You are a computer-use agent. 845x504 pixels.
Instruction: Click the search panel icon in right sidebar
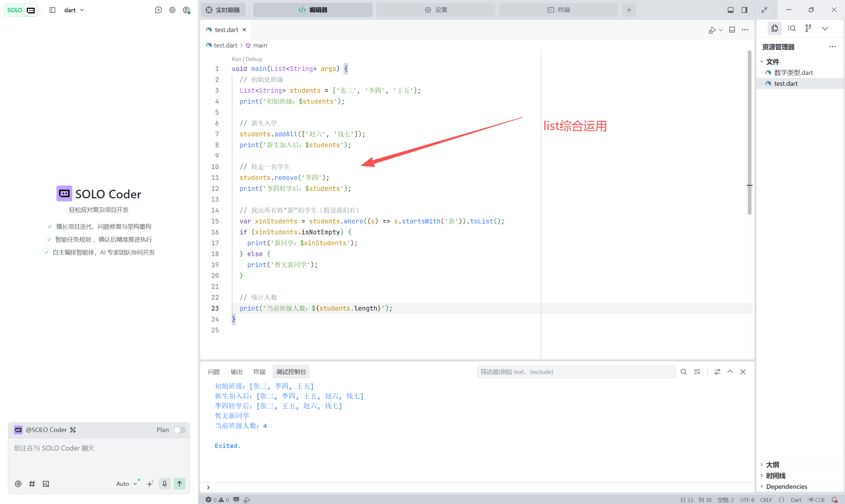click(791, 28)
